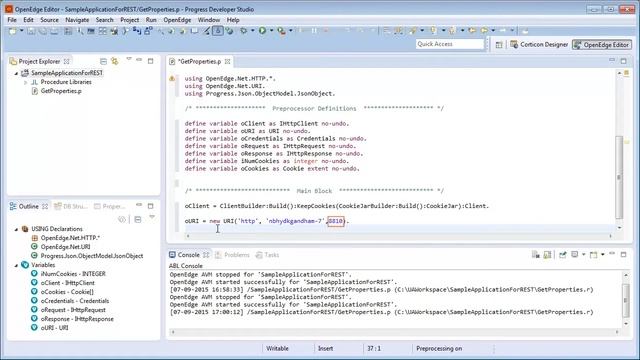
Task: Select the Outline tab
Action: point(28,206)
